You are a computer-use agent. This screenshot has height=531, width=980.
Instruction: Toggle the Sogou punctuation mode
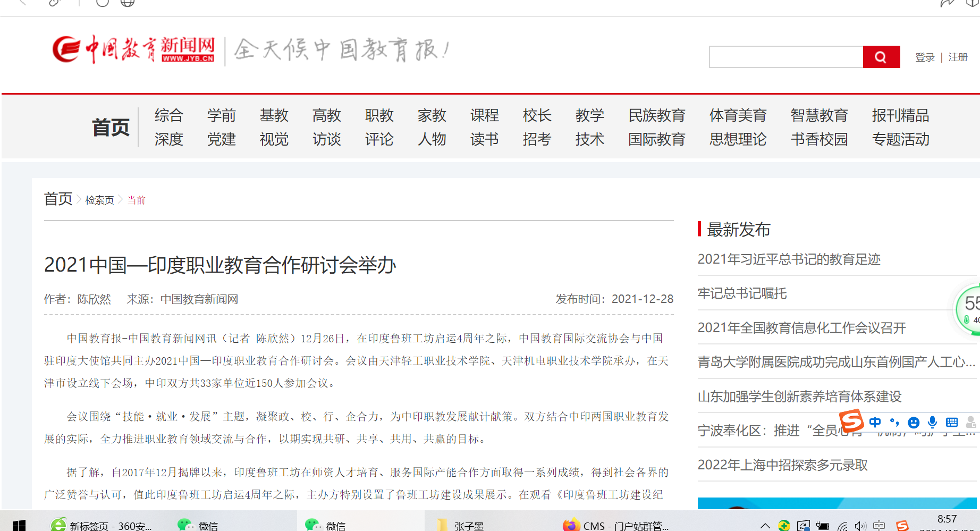coord(894,423)
